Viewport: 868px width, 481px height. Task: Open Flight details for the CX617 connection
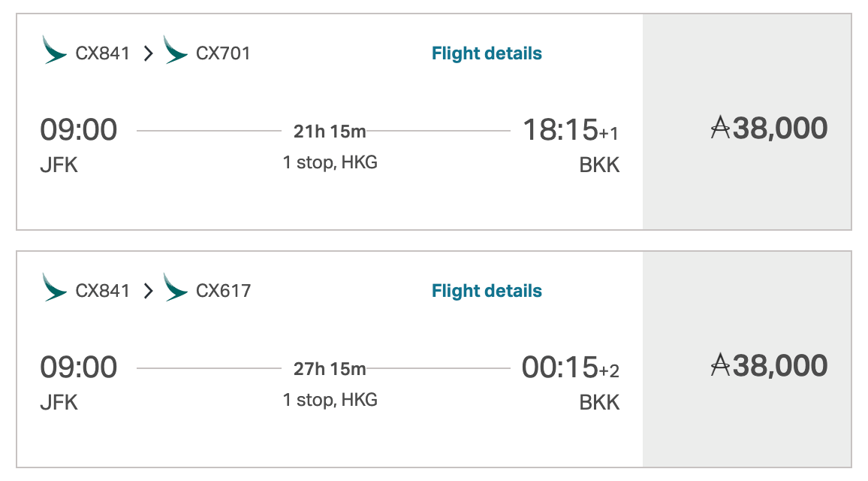(486, 290)
